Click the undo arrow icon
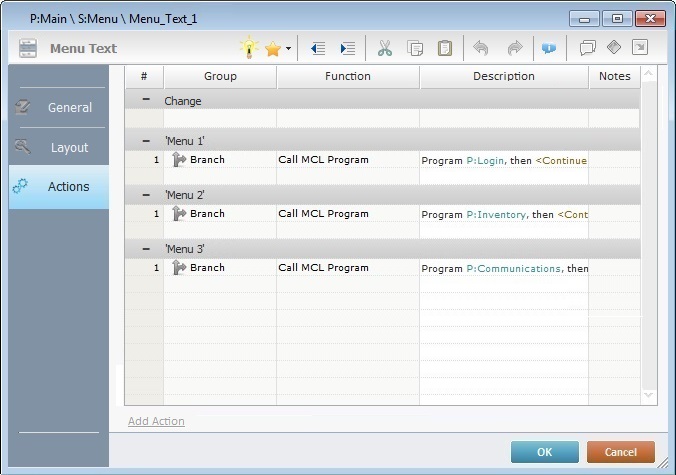Screen dimensions: 676x475 pos(481,48)
